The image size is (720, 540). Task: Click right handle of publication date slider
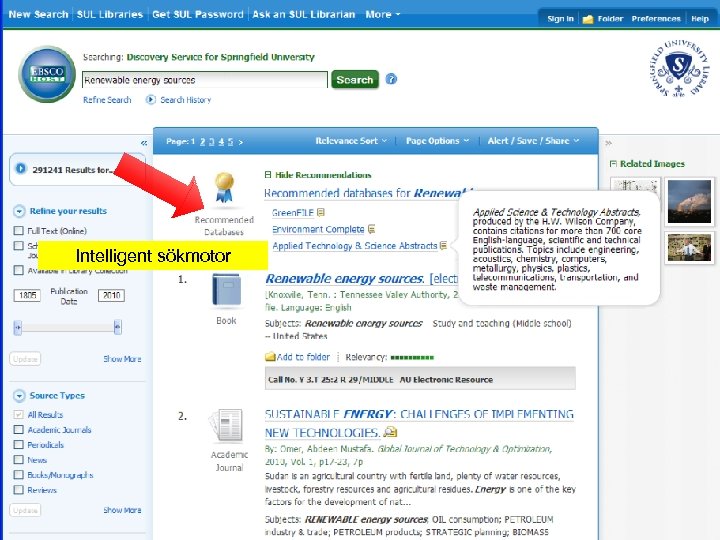point(118,327)
